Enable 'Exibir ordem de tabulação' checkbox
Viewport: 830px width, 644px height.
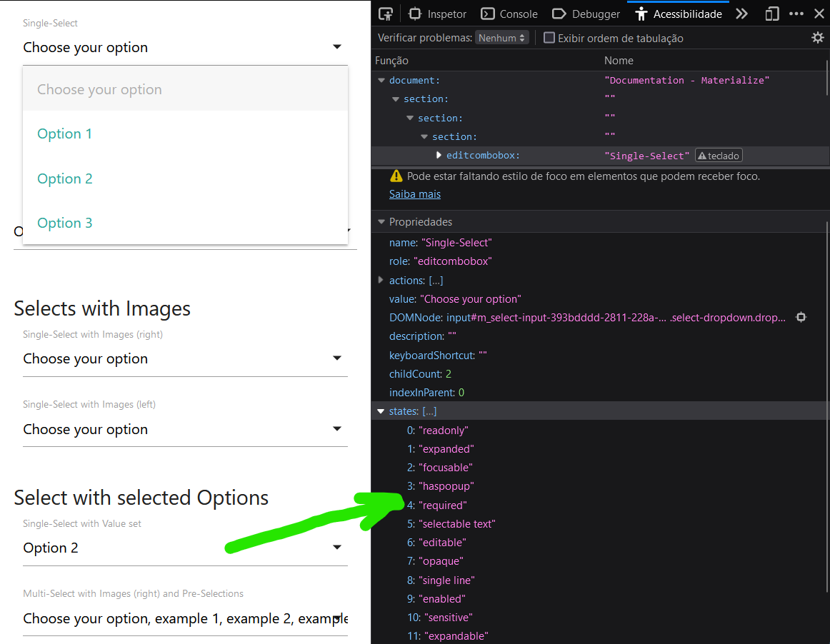549,38
